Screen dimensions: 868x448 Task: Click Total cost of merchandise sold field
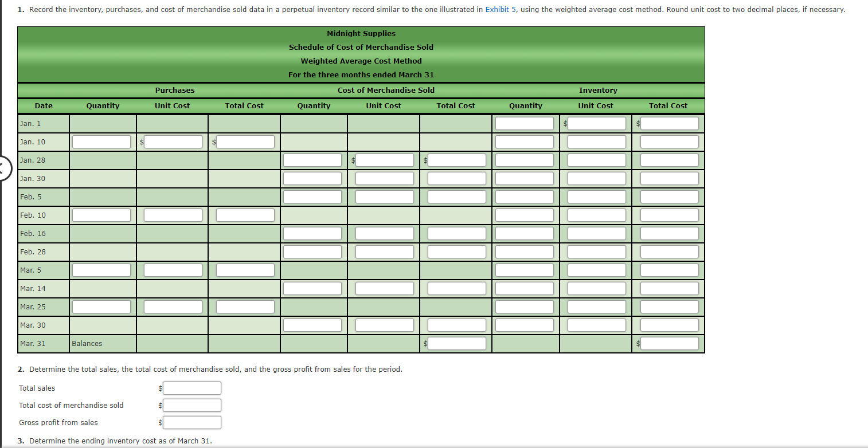[x=192, y=406]
